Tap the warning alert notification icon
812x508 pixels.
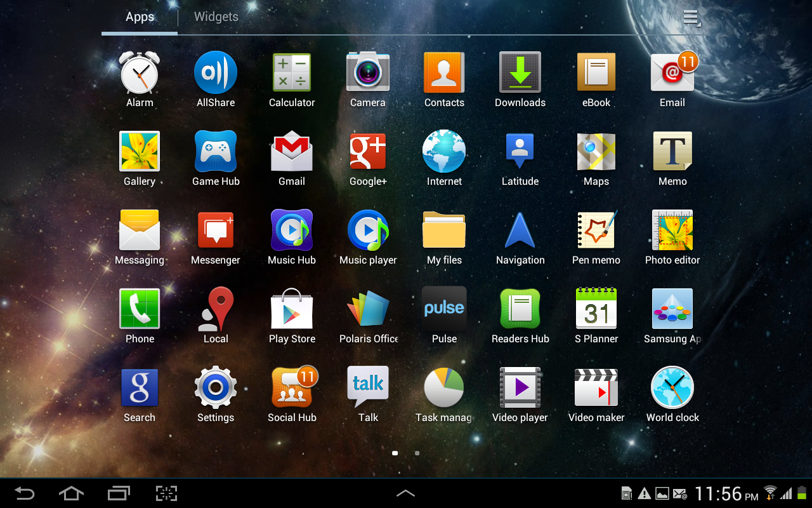tap(644, 493)
